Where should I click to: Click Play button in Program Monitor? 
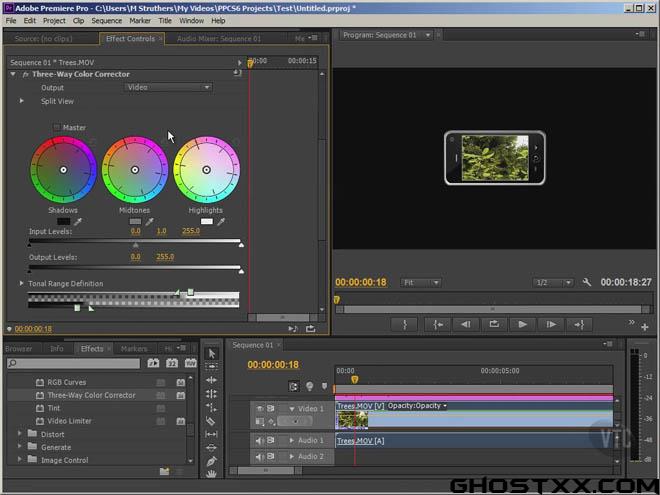click(522, 325)
